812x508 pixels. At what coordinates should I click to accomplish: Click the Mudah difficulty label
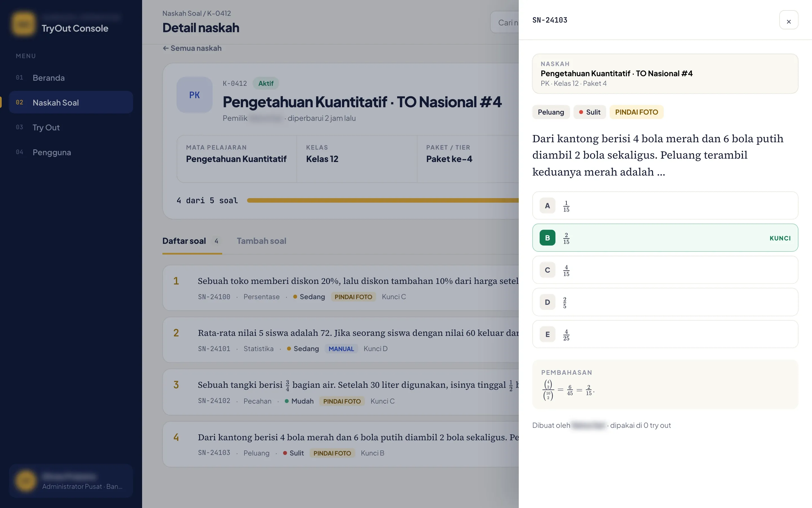pos(299,401)
